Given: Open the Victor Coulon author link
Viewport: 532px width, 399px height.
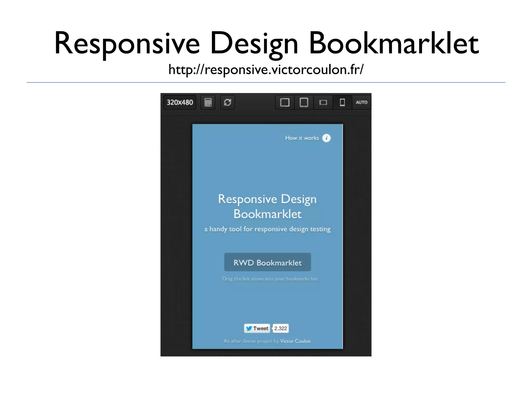Looking at the screenshot, I should (295, 341).
